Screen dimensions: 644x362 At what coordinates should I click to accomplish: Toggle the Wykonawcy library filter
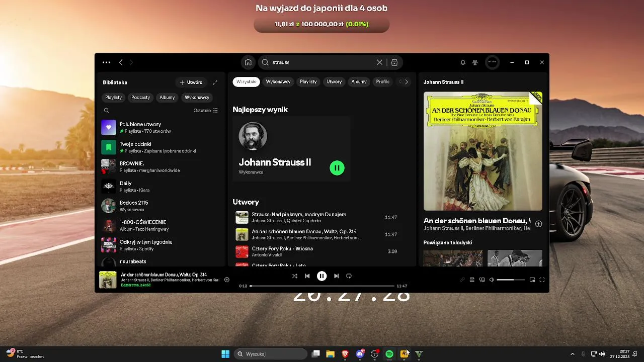point(197,98)
